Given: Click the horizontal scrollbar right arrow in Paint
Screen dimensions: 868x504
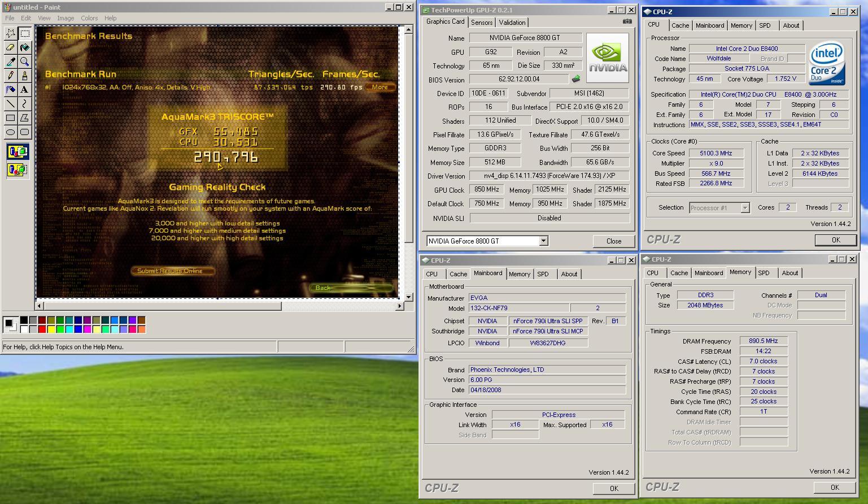Looking at the screenshot, I should 400,306.
